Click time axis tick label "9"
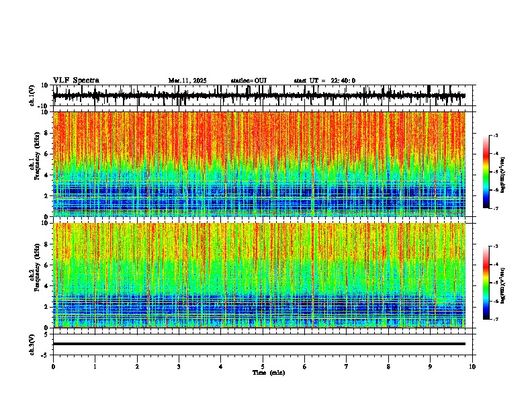Screen dimensions: 532x411 [430, 367]
